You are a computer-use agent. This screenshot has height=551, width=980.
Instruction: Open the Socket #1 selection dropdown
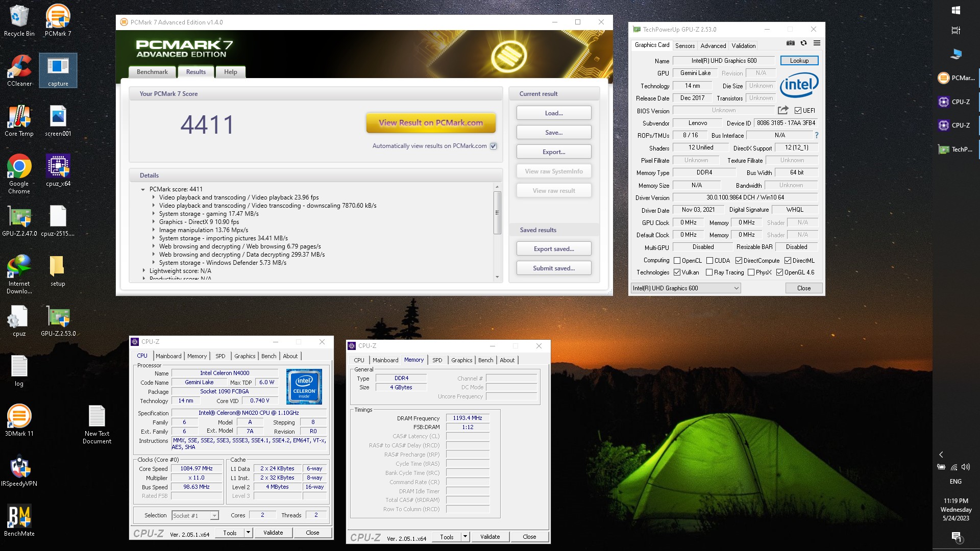click(x=195, y=516)
